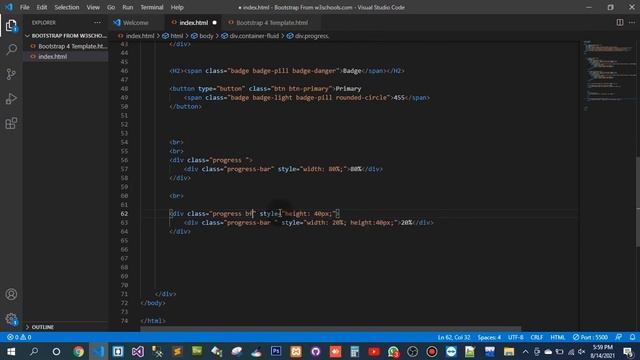Viewport: 640px width, 360px height.
Task: Open the Accounts menu icon
Action: pos(11,294)
